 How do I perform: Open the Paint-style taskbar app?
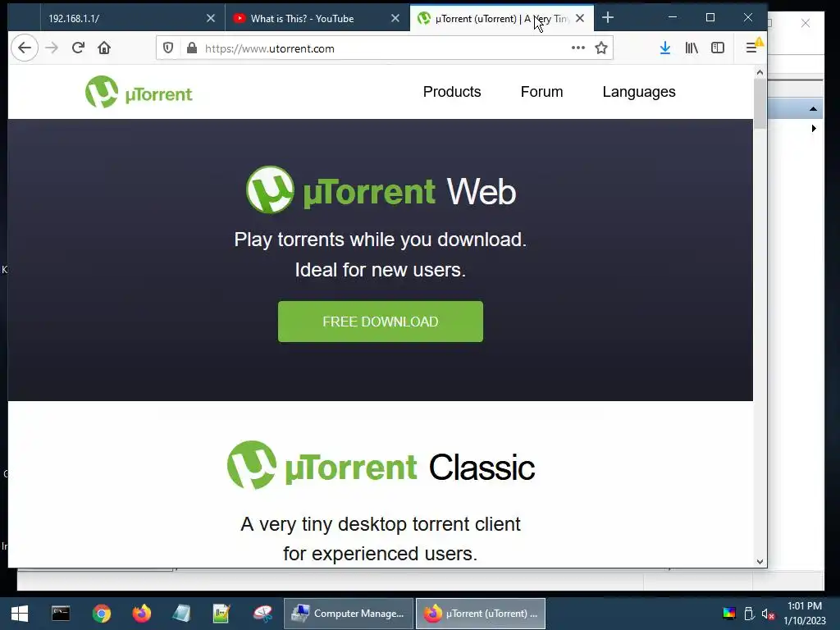(x=262, y=614)
